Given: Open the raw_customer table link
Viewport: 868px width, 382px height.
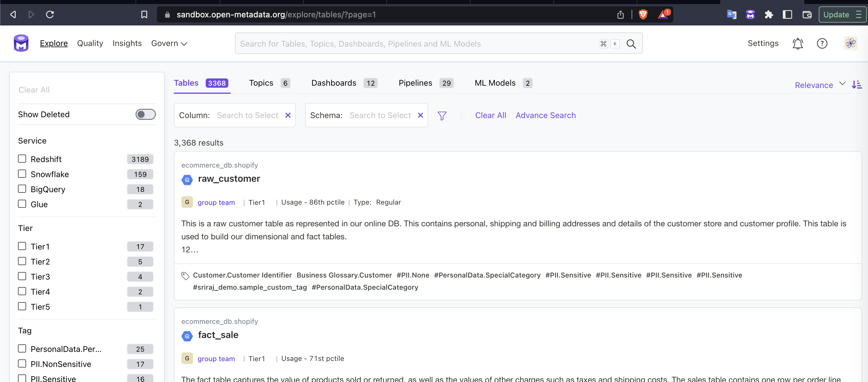Looking at the screenshot, I should [229, 179].
